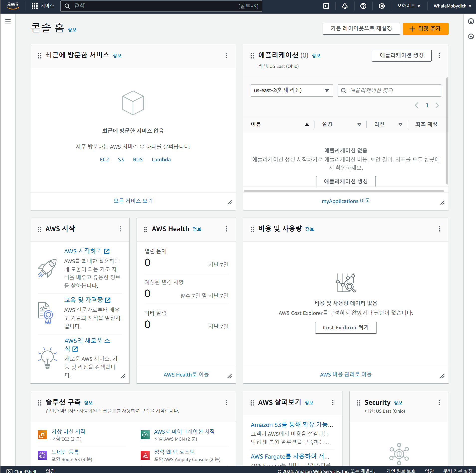Screen dimensions: 476x473
Task: Open the AWS의 새로운 소식 link
Action: [87, 345]
